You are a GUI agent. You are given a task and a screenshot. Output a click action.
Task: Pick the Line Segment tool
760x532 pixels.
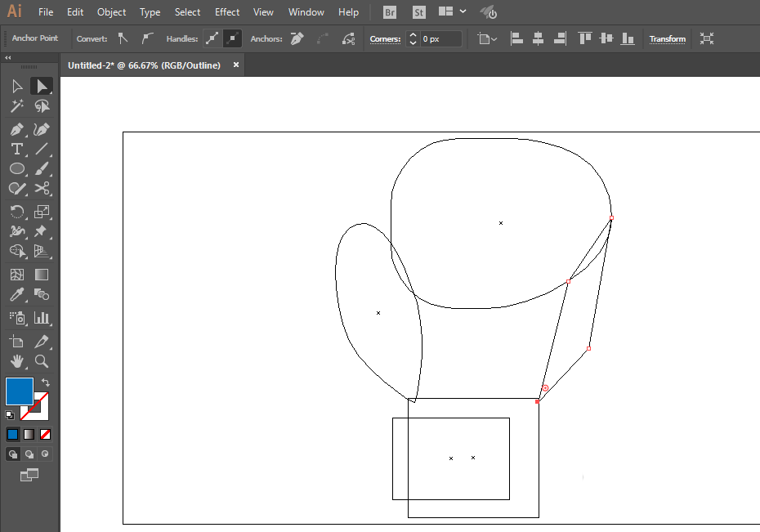[42, 150]
